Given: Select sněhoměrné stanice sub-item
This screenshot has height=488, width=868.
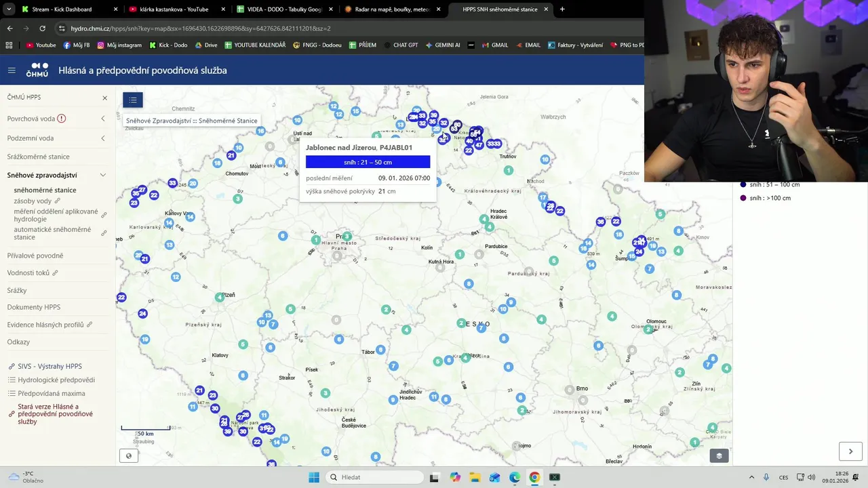Looking at the screenshot, I should pos(45,190).
